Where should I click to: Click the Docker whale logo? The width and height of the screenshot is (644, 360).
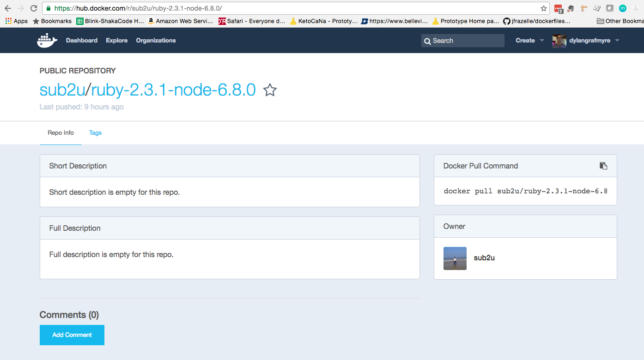[x=47, y=41]
